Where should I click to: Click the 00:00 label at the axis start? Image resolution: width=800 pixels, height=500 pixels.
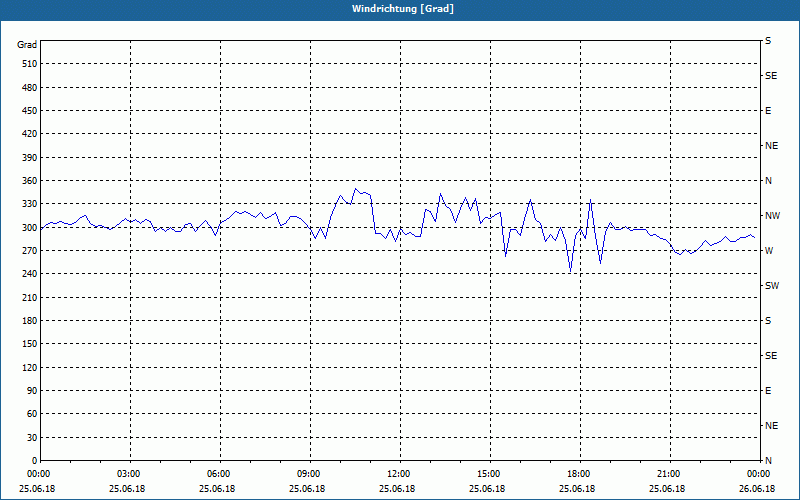(x=38, y=474)
